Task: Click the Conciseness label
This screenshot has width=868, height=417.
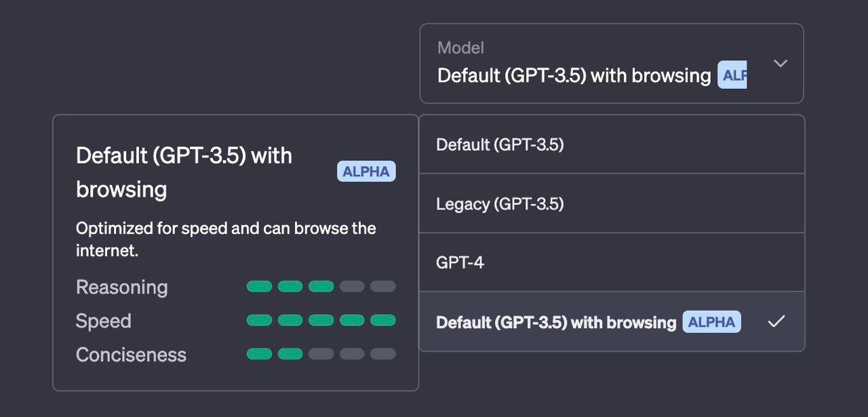Action: click(131, 355)
